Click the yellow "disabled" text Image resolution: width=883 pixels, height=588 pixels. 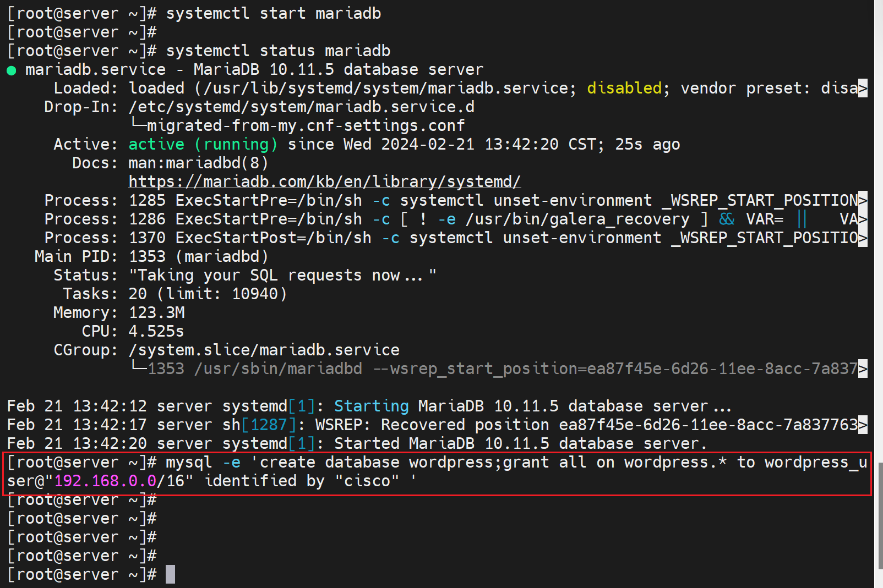624,88
